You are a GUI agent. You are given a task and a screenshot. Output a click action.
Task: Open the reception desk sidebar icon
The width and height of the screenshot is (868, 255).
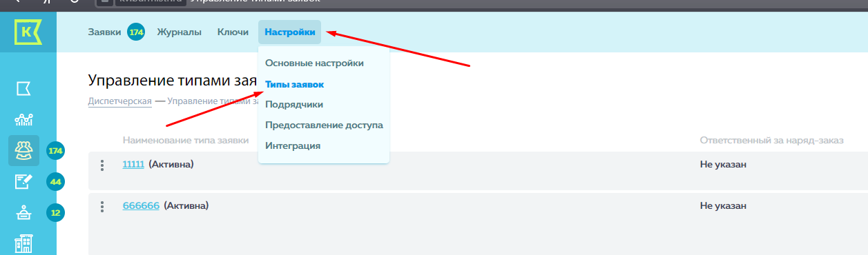[x=24, y=213]
